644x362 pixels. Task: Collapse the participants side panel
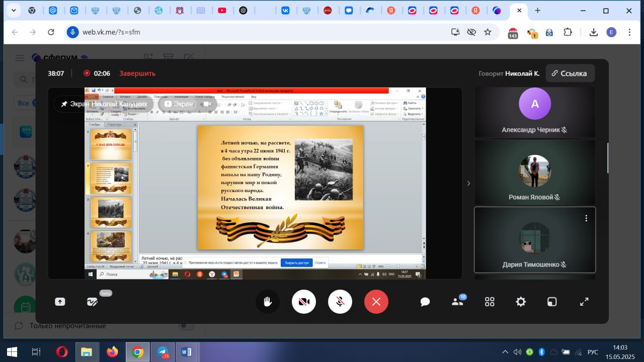(x=468, y=184)
